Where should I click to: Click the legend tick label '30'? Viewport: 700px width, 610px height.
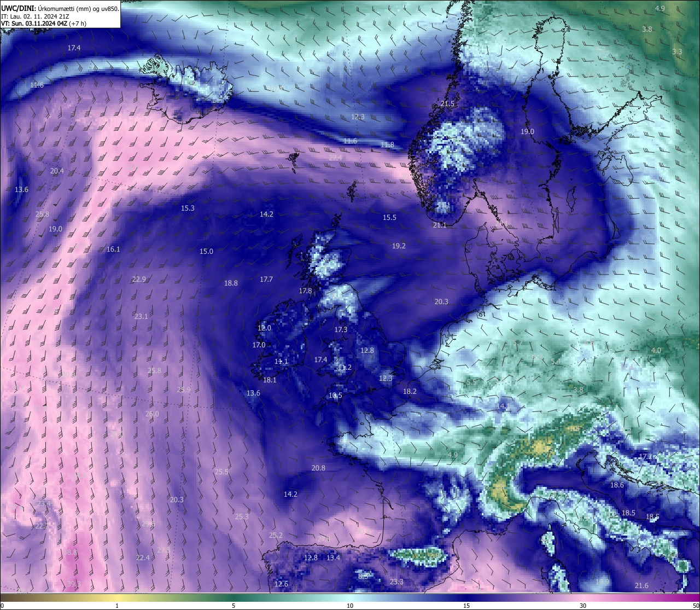583,606
